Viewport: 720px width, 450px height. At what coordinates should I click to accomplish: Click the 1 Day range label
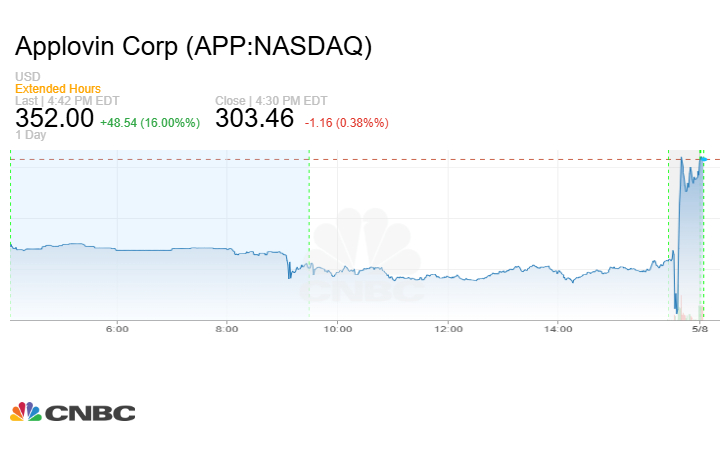pos(32,134)
